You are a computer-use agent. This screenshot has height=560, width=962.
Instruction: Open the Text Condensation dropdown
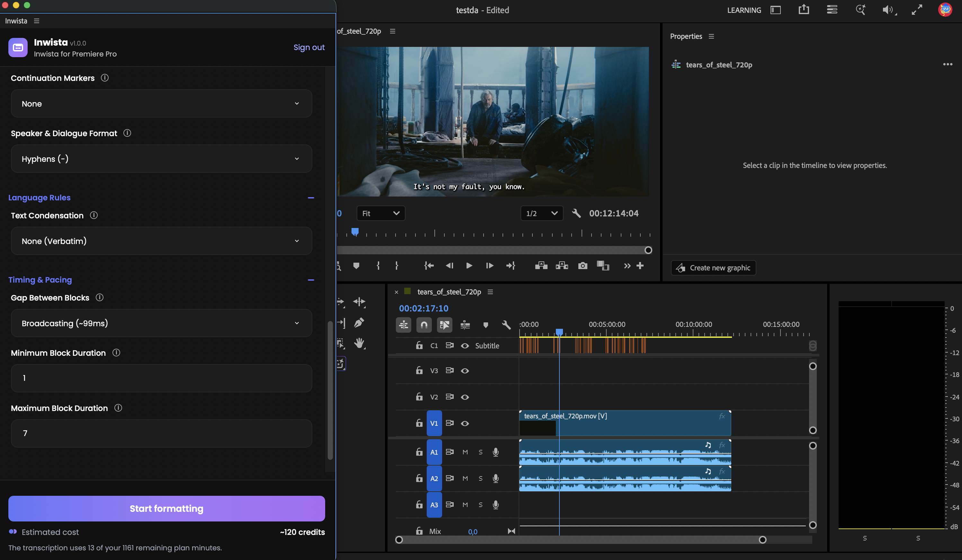click(x=162, y=241)
